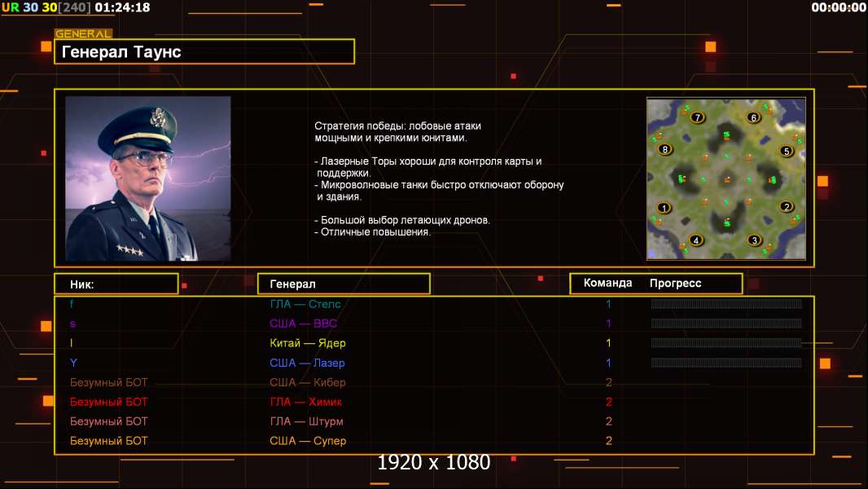
Task: Click the 'Генерал Таунс' title box
Action: point(204,51)
